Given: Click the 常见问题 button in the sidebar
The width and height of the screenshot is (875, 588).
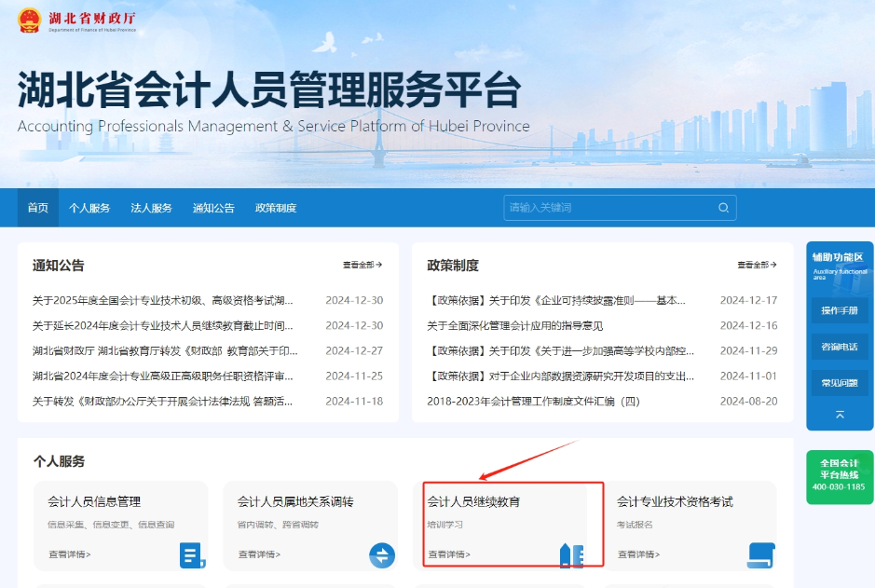Looking at the screenshot, I should click(x=838, y=382).
